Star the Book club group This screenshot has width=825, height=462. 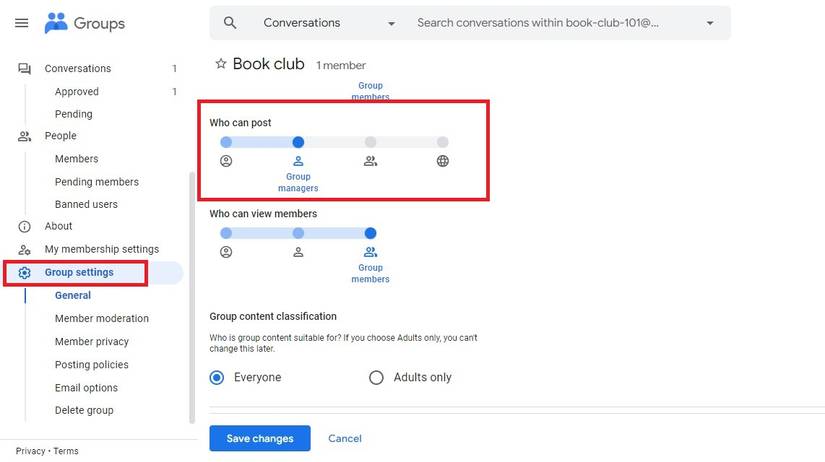(221, 64)
